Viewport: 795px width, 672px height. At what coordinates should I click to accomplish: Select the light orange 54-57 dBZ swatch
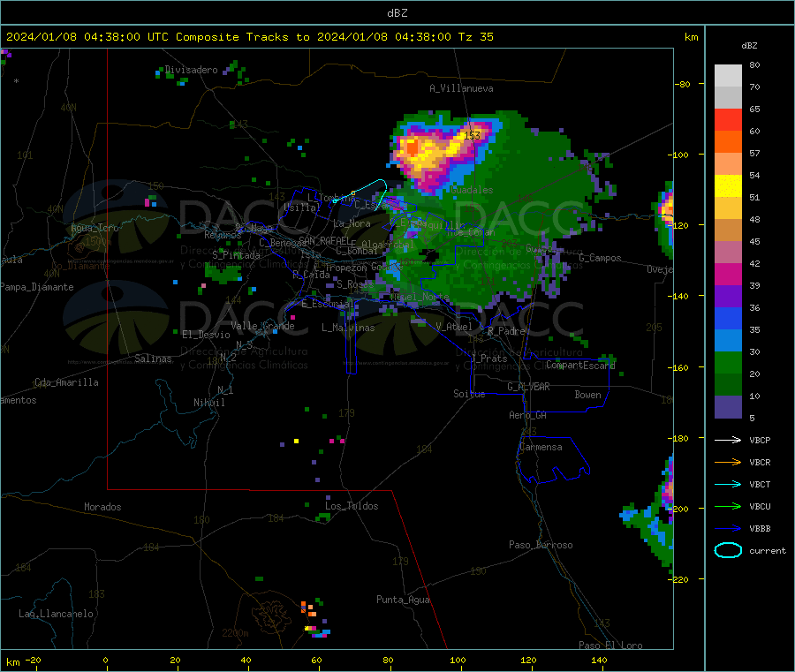pyautogui.click(x=728, y=164)
